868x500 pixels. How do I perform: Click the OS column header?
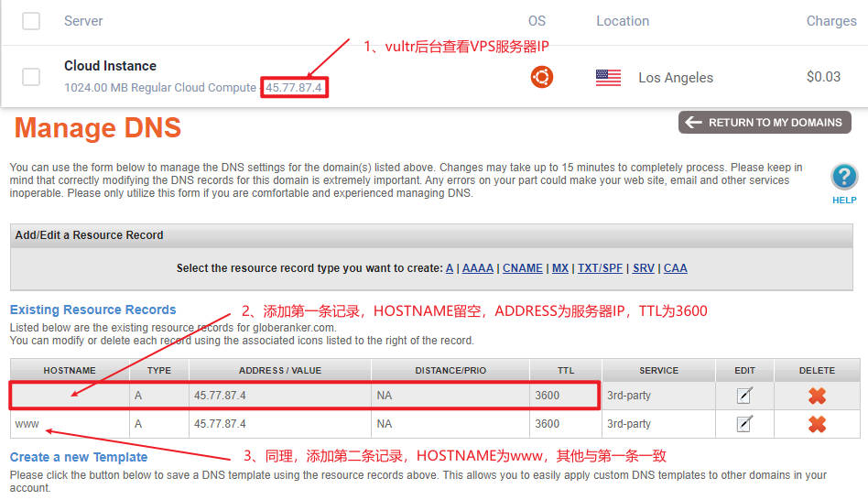click(x=537, y=21)
